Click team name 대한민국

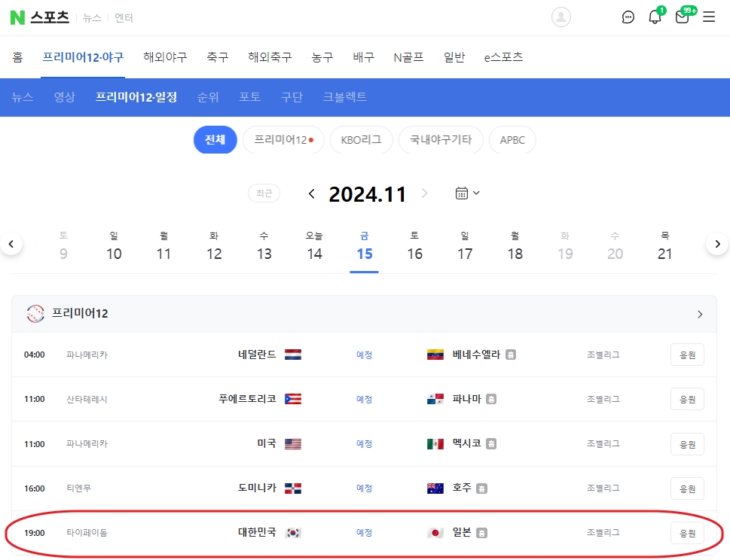pos(257,532)
